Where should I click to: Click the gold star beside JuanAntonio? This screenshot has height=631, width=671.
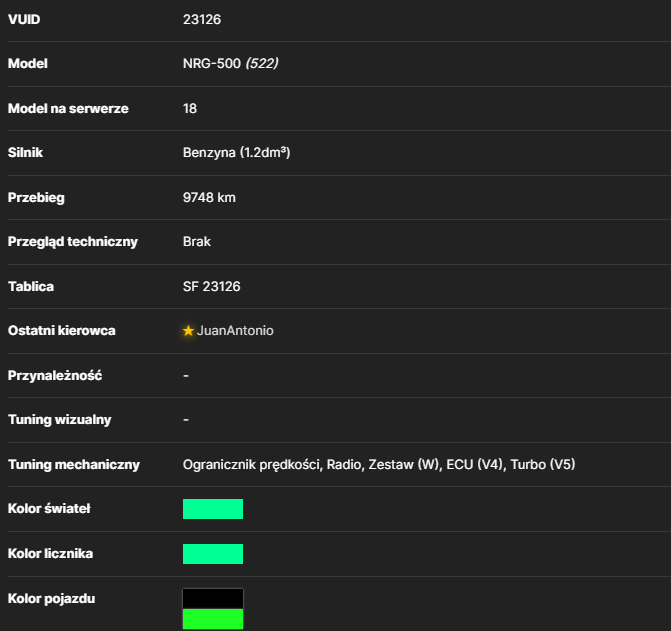[x=188, y=331]
